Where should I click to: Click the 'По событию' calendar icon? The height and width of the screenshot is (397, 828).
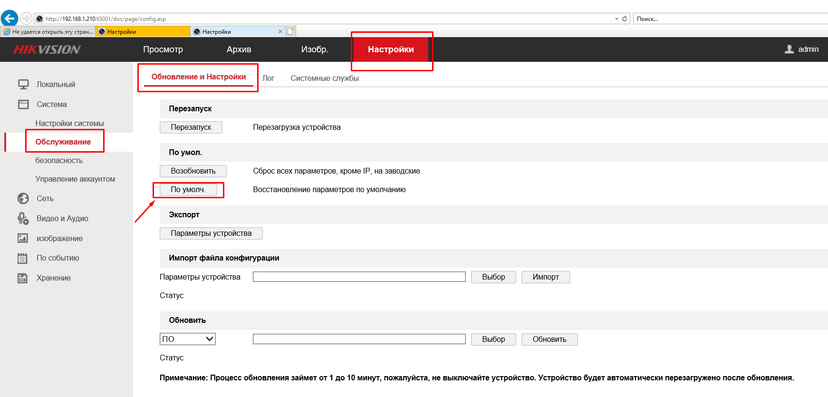[x=23, y=258]
